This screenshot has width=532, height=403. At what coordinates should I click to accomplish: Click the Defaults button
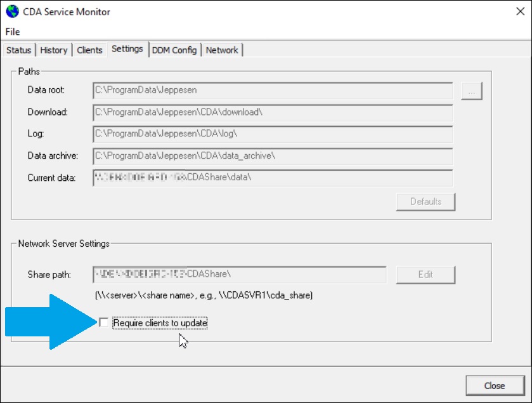425,202
